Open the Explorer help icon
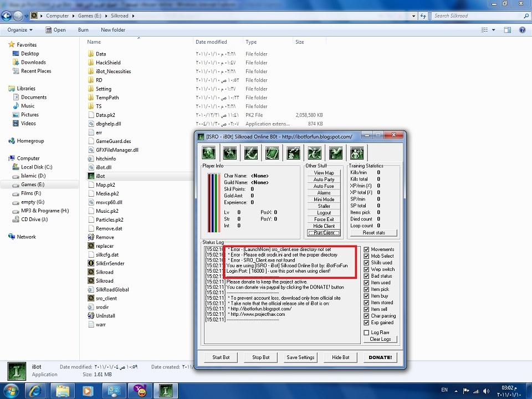Viewport: 532px width, 399px height. [522, 30]
